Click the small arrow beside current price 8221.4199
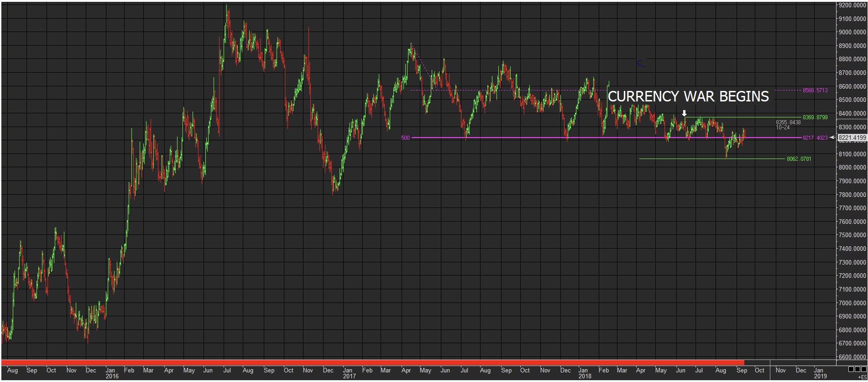This screenshot has height=382, width=868. click(832, 137)
